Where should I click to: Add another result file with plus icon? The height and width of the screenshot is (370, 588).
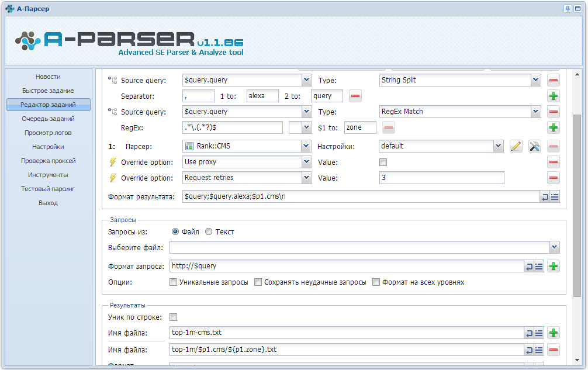coord(553,333)
